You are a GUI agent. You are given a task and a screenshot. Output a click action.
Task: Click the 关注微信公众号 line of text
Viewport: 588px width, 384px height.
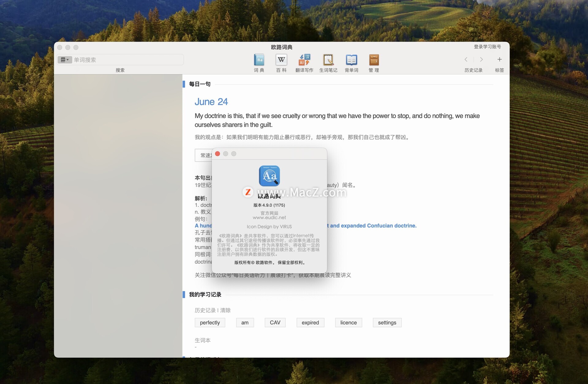coord(273,275)
